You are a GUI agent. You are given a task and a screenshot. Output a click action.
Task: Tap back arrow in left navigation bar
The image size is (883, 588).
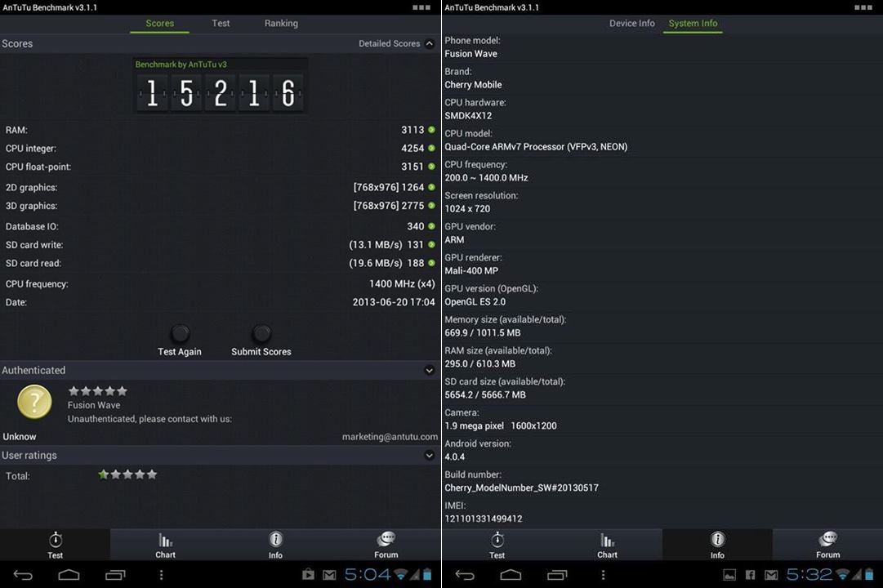tap(23, 574)
